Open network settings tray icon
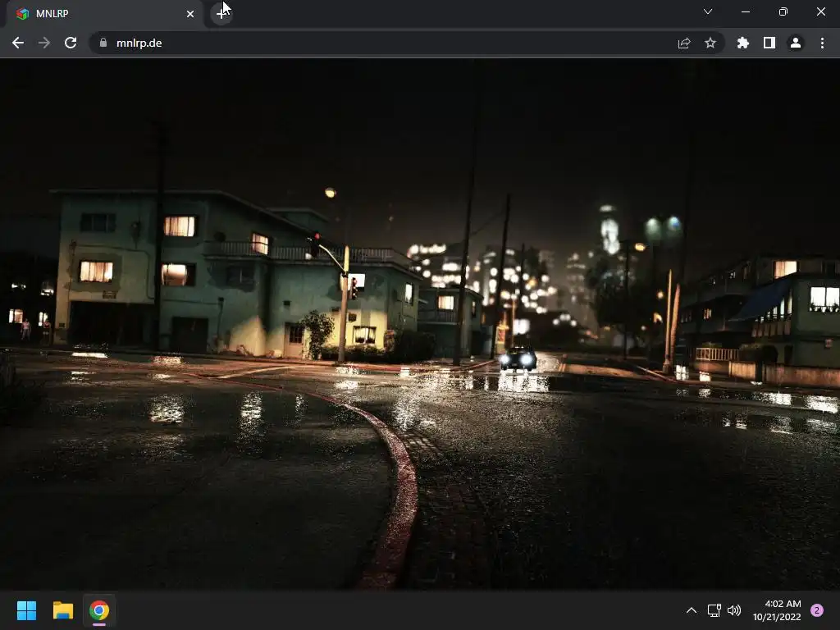 (714, 610)
